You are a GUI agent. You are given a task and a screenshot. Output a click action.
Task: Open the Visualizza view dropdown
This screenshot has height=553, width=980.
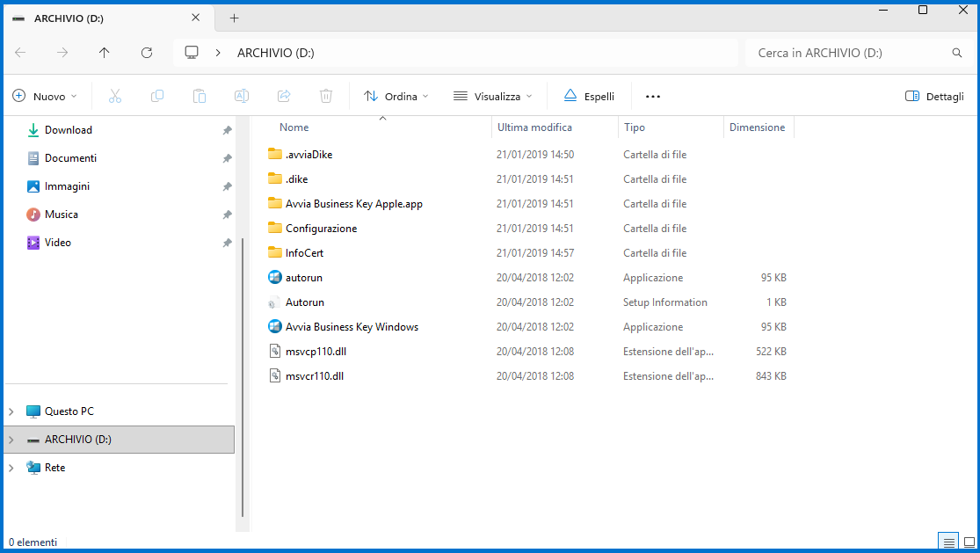pos(492,96)
